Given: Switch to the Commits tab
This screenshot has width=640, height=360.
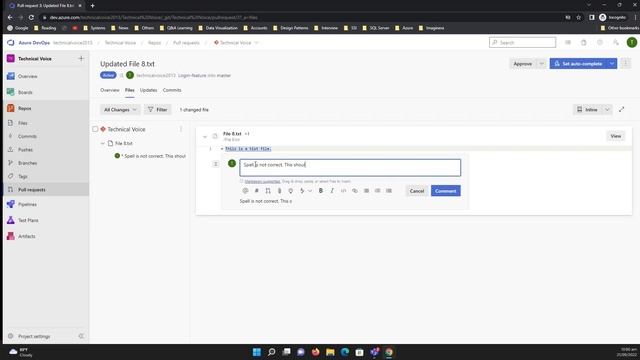Looking at the screenshot, I should coord(172,90).
